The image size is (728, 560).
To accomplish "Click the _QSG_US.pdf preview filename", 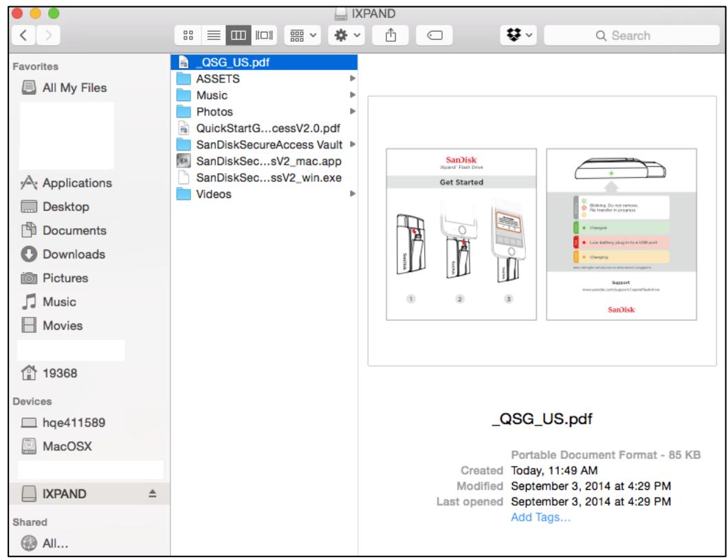I will (x=542, y=419).
